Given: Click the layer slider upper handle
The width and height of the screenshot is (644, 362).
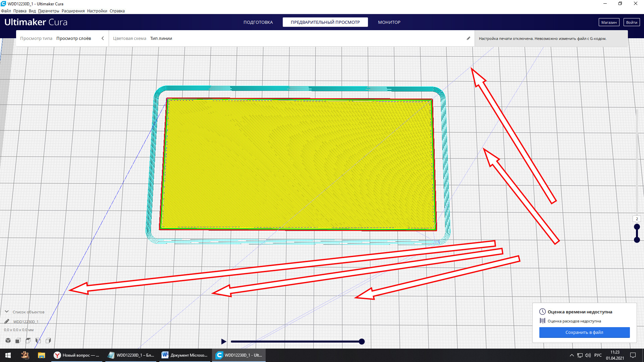Looking at the screenshot, I should [637, 227].
